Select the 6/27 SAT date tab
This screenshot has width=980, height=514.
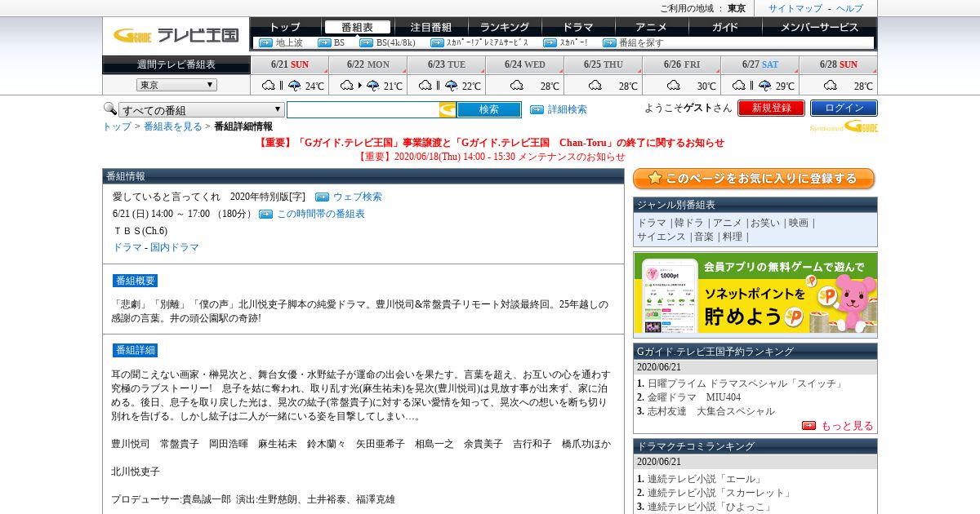tap(760, 64)
